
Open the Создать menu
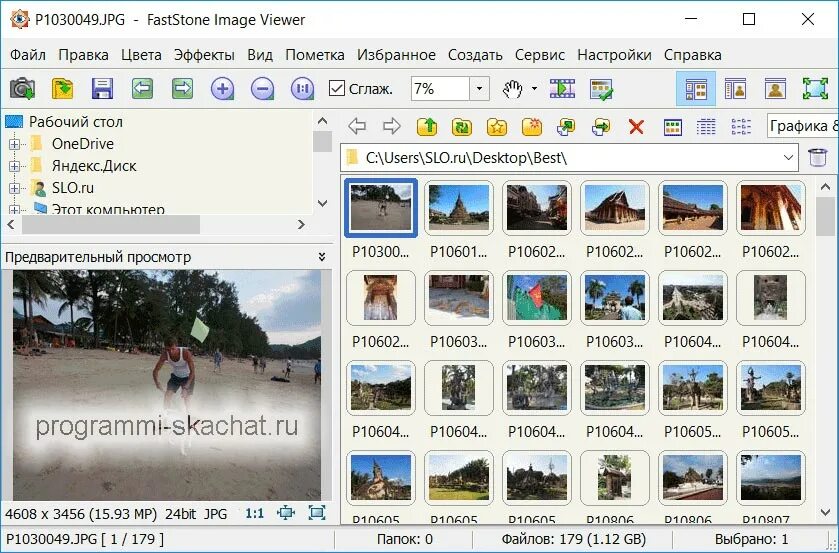tap(475, 55)
